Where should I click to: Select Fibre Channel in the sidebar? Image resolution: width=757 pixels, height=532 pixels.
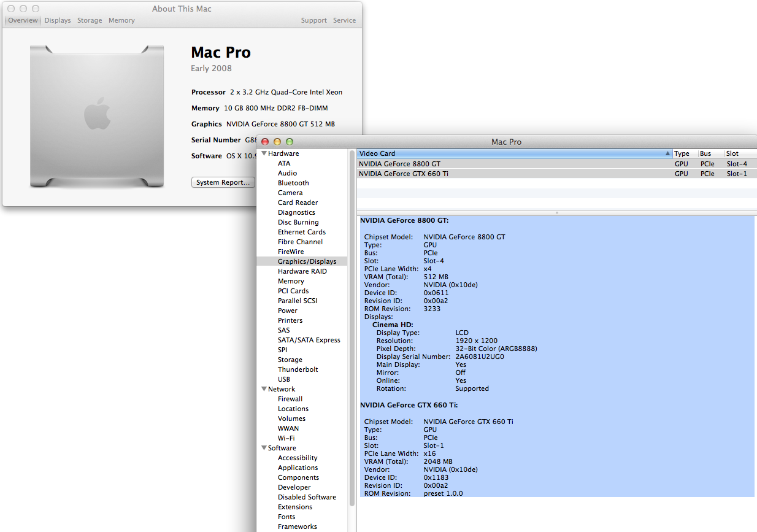coord(300,242)
